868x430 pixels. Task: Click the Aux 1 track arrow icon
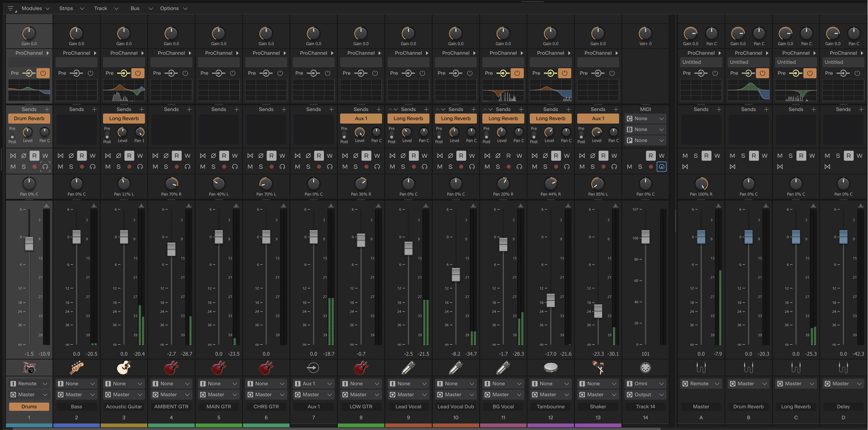pos(313,368)
